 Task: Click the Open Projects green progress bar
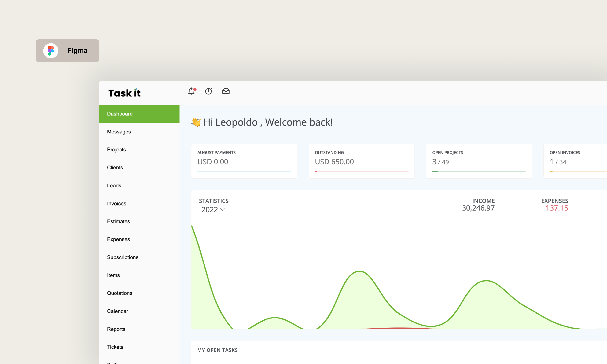coord(479,171)
